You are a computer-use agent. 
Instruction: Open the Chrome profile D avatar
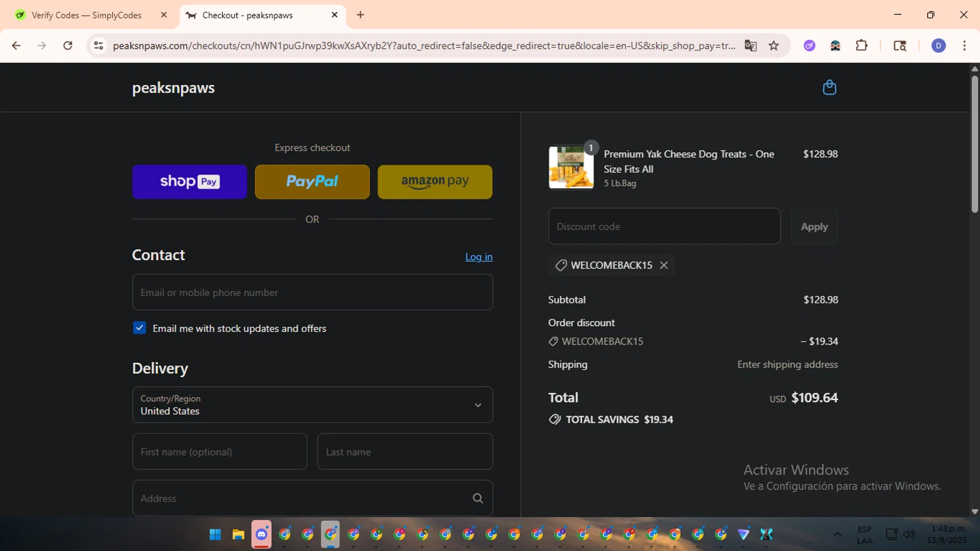tap(938, 46)
